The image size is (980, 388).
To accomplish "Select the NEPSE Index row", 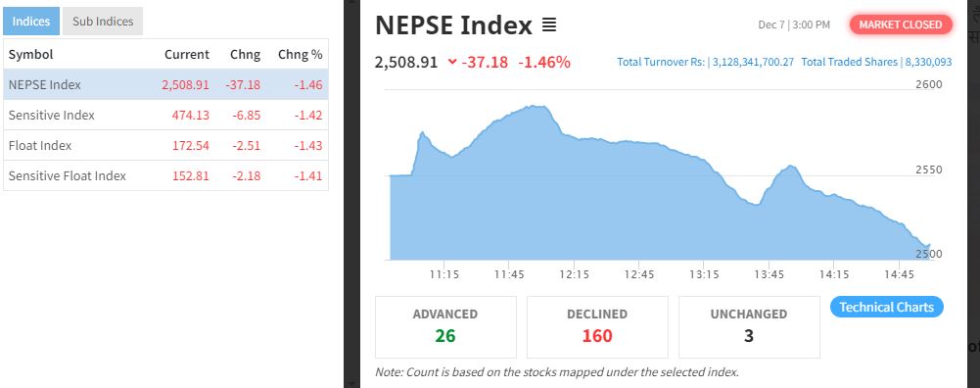I will click(x=165, y=84).
